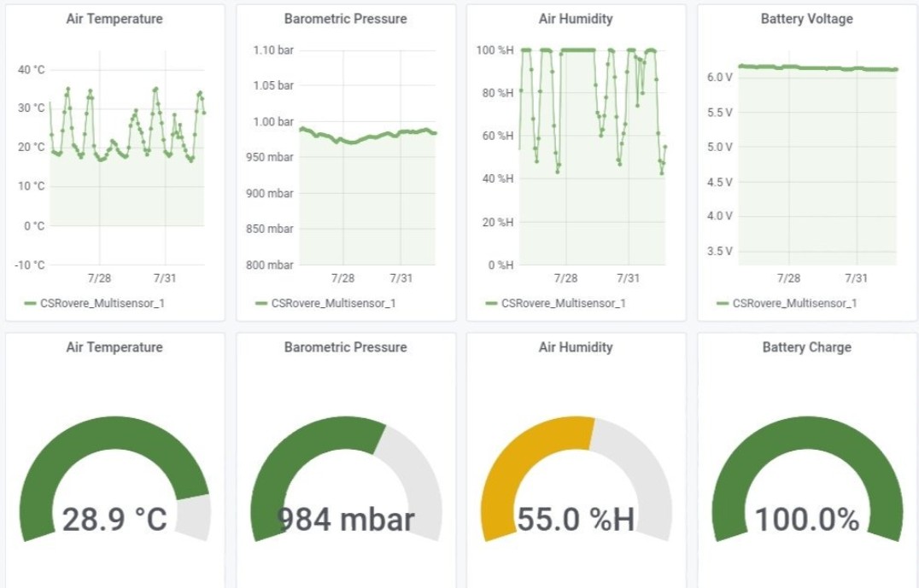Click the 40 %H axis label
919x588 pixels.
click(x=498, y=178)
